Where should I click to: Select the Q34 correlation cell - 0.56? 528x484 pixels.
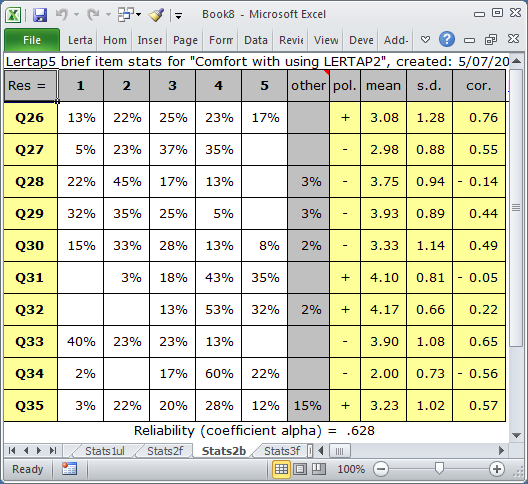click(479, 374)
